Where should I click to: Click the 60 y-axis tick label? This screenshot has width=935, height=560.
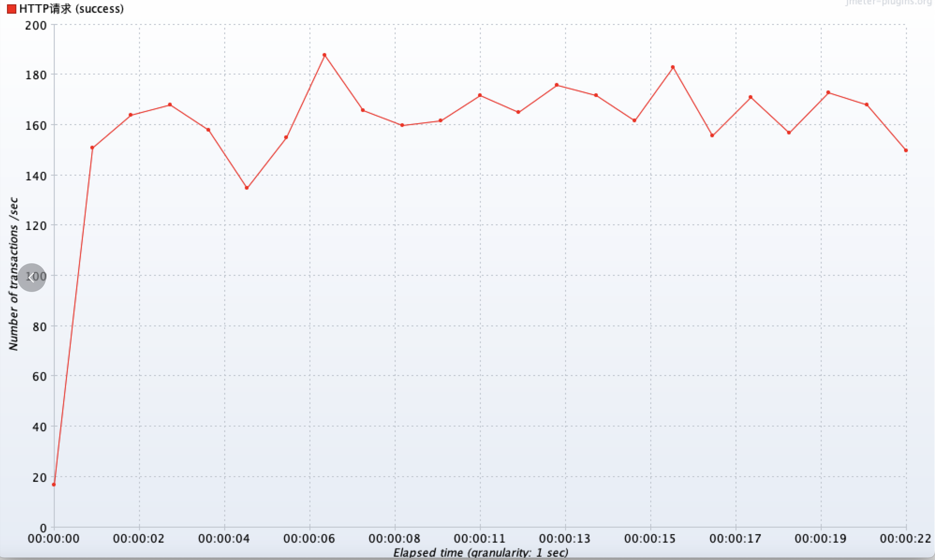pos(39,376)
